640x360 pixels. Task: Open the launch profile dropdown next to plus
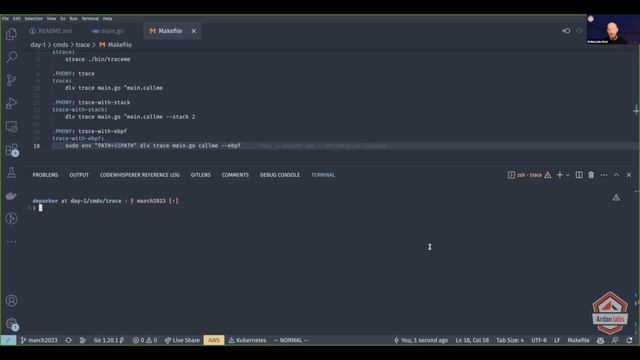point(568,175)
